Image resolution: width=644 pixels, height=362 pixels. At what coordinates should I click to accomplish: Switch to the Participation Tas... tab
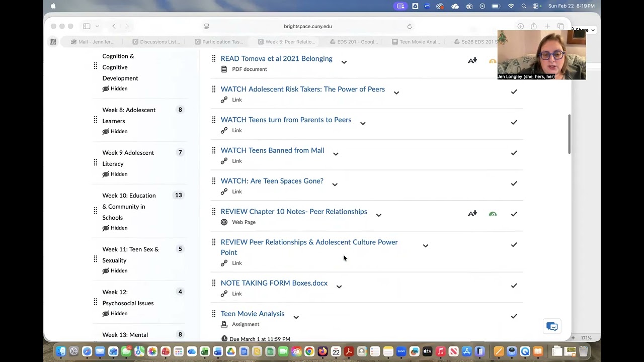(x=218, y=42)
